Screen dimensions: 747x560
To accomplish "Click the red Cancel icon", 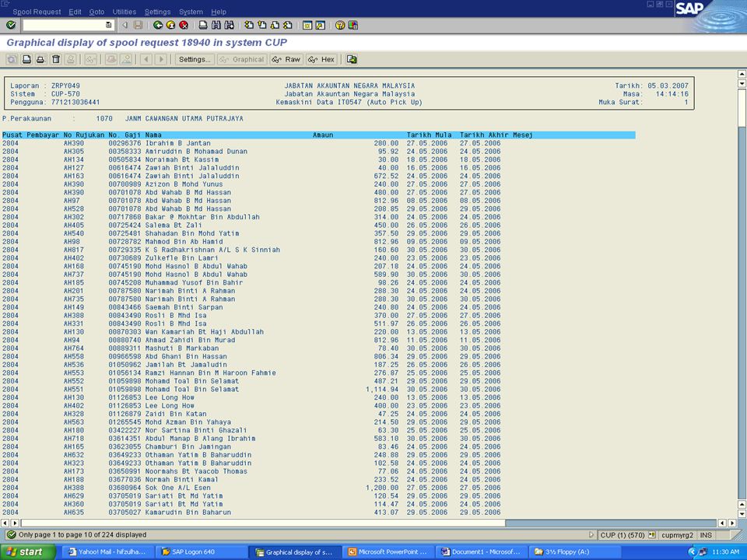I will coord(184,25).
